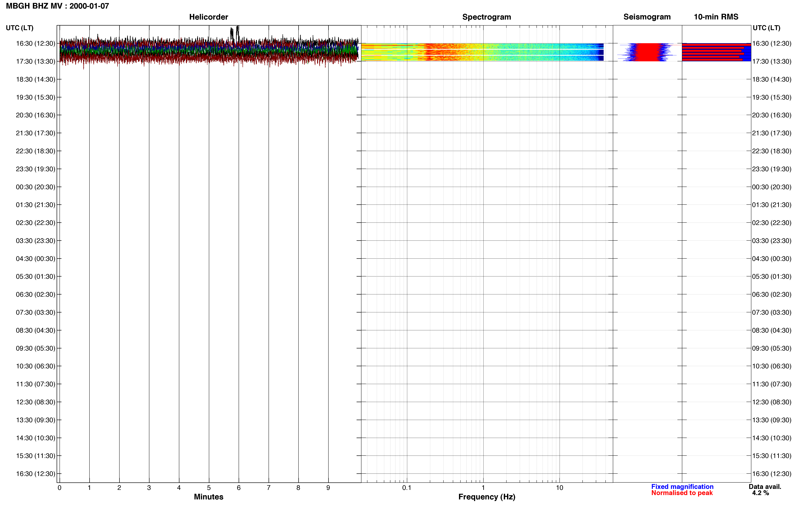
Task: Click the 12:30 (08:30) label on right axis
Action: coord(772,402)
